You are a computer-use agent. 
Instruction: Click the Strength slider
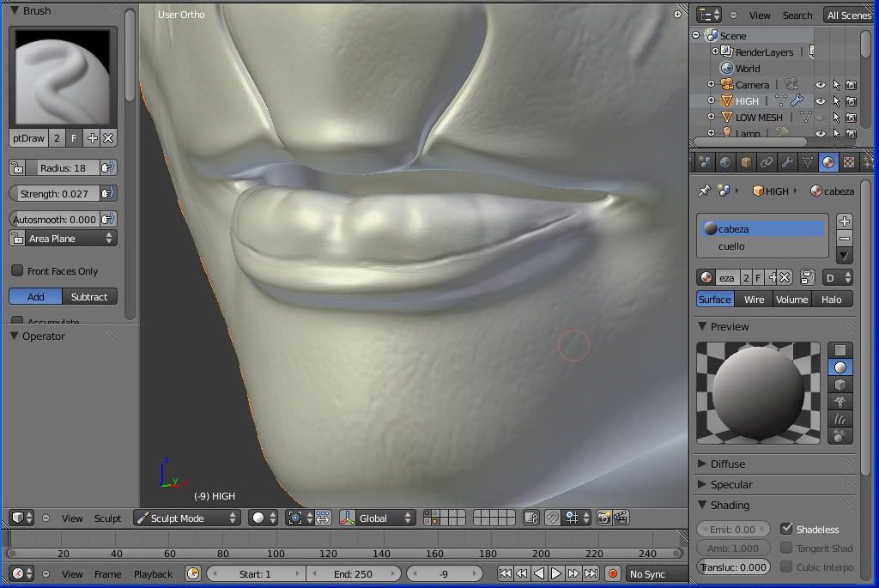(x=56, y=194)
